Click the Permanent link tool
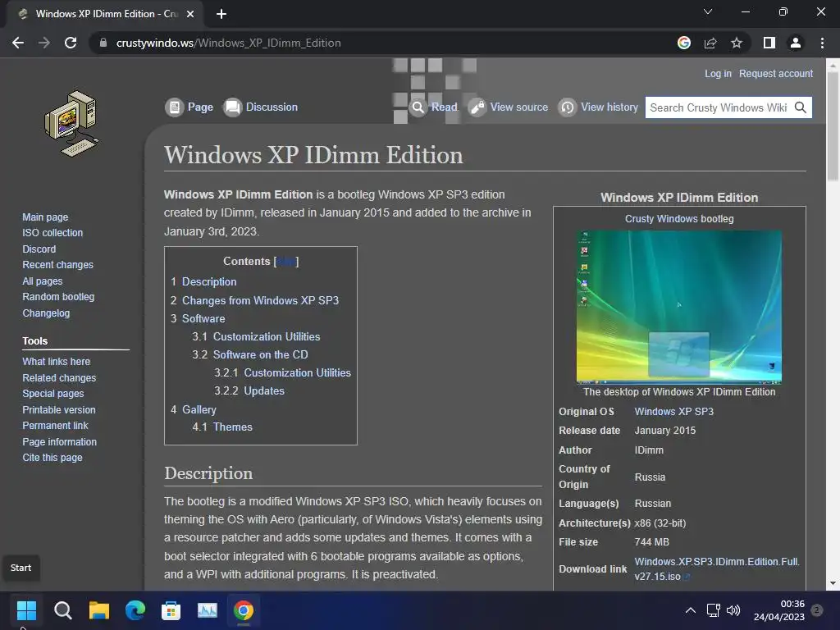This screenshot has height=630, width=840. (x=55, y=426)
